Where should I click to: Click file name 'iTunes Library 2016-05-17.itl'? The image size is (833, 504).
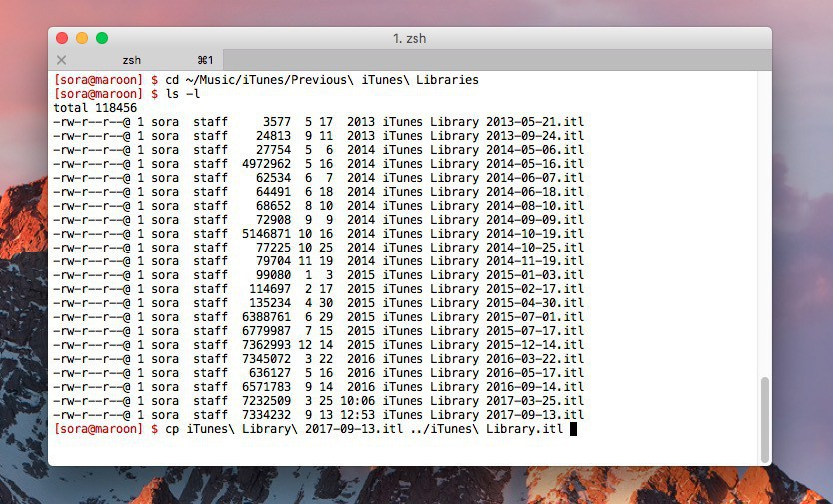[x=482, y=373]
